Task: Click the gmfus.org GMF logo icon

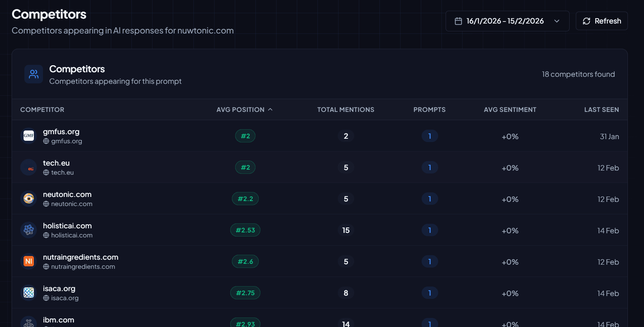Action: pos(29,136)
